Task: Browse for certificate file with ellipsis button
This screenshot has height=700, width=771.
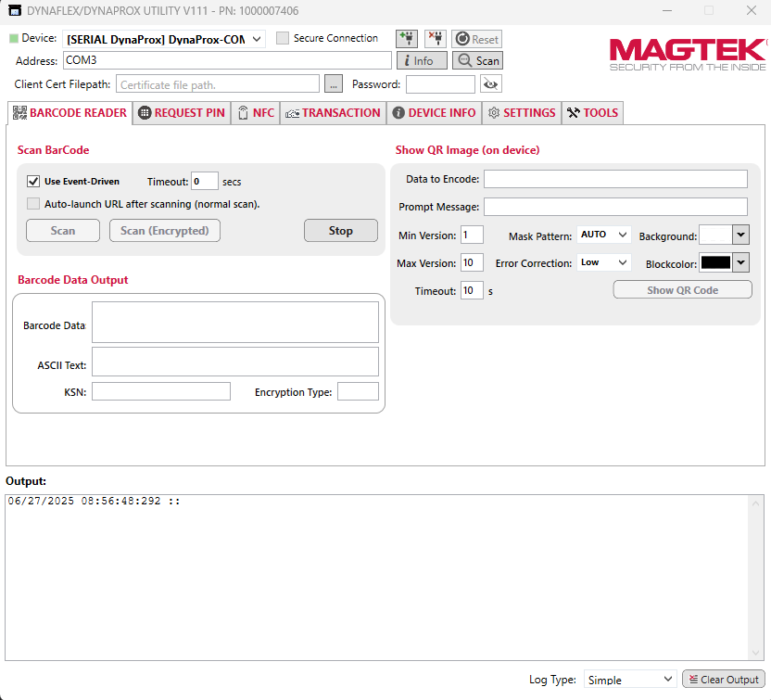Action: click(x=334, y=84)
